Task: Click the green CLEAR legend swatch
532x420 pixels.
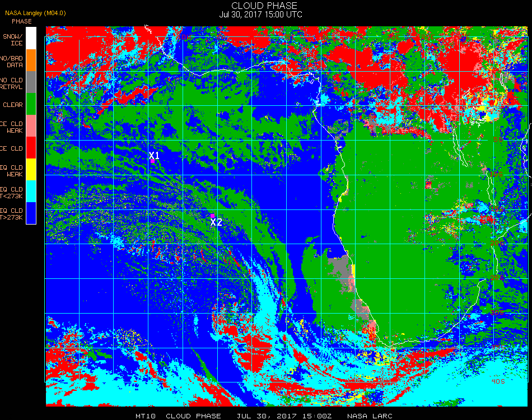Action: pyautogui.click(x=31, y=104)
